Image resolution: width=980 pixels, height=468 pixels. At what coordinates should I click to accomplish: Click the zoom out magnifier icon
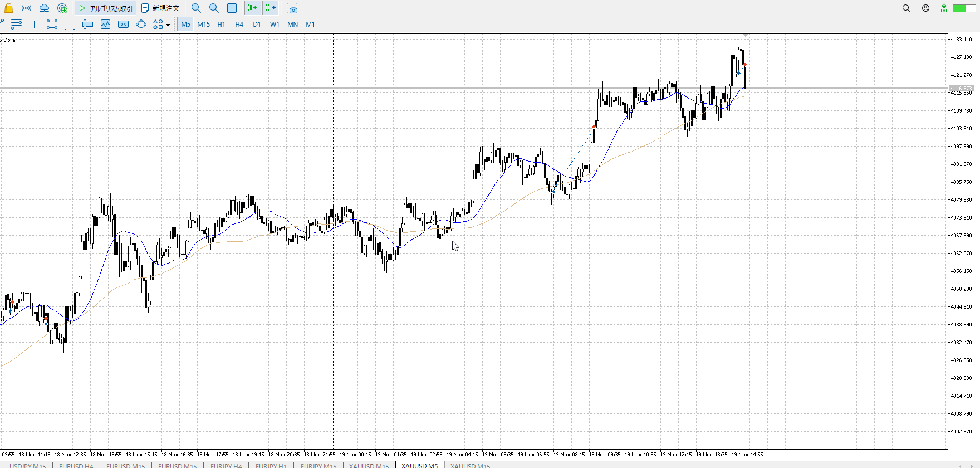tap(214, 8)
